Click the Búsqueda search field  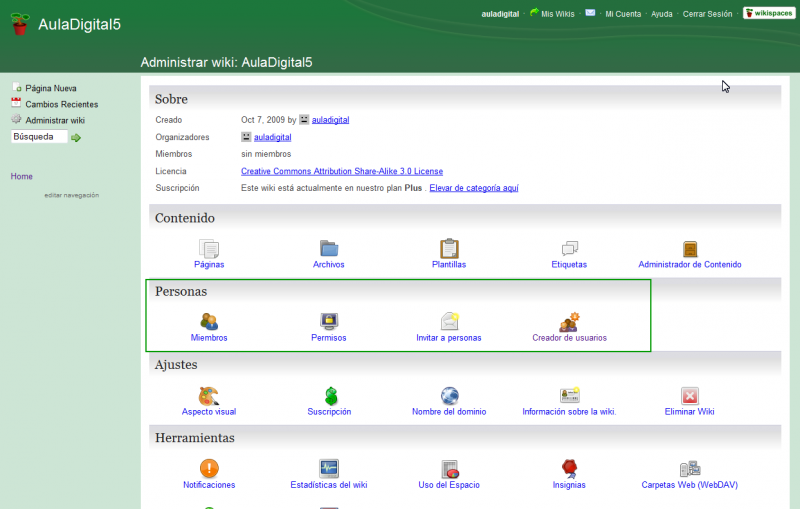[x=39, y=137]
